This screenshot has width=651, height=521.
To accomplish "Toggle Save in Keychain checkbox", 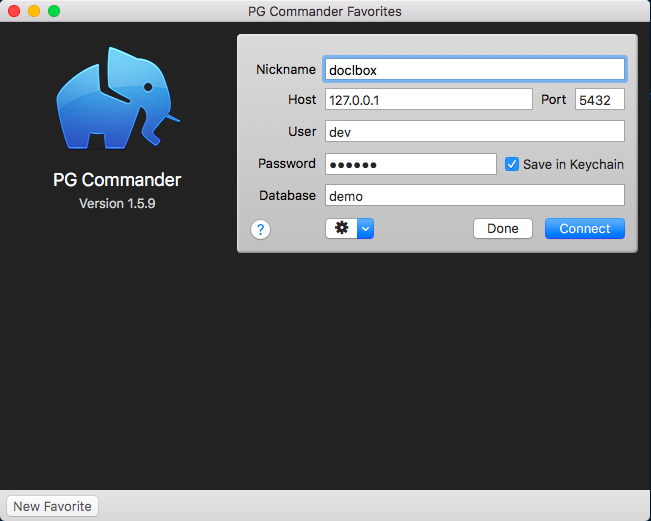I will point(512,164).
